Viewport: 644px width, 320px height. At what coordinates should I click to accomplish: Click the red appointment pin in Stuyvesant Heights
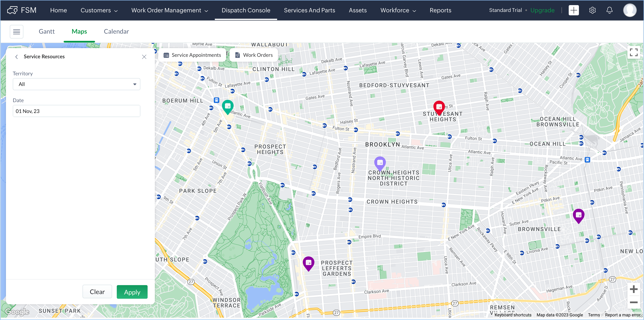(x=439, y=107)
